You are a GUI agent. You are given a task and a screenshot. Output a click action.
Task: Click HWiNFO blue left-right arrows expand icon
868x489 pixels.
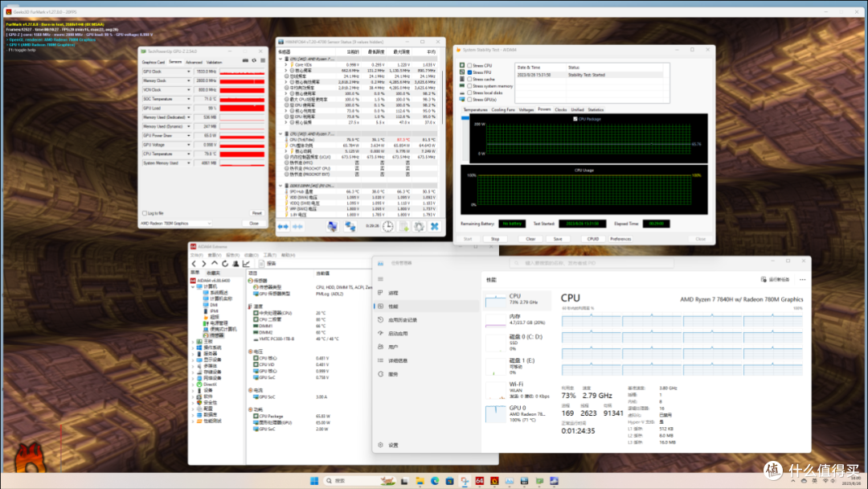[283, 227]
